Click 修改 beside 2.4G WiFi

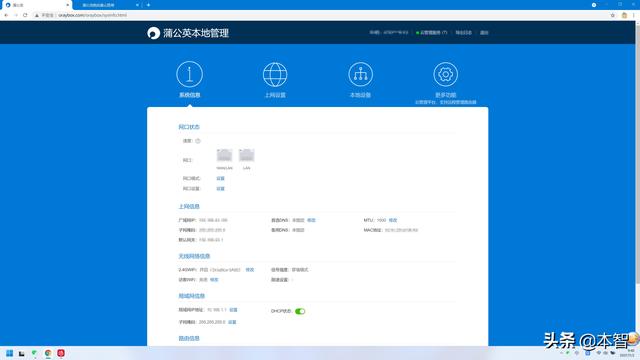pyautogui.click(x=250, y=270)
